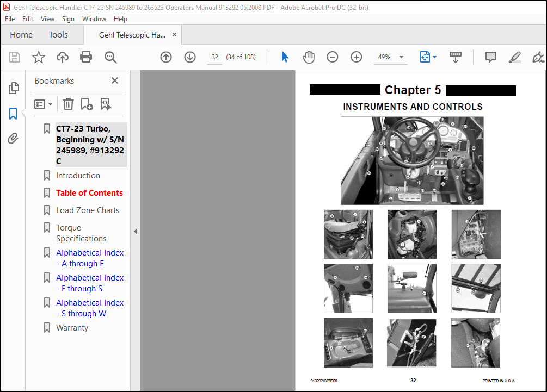Viewport: 547px width, 392px height.
Task: Open the Page Thumbnails panel
Action: pyautogui.click(x=13, y=88)
